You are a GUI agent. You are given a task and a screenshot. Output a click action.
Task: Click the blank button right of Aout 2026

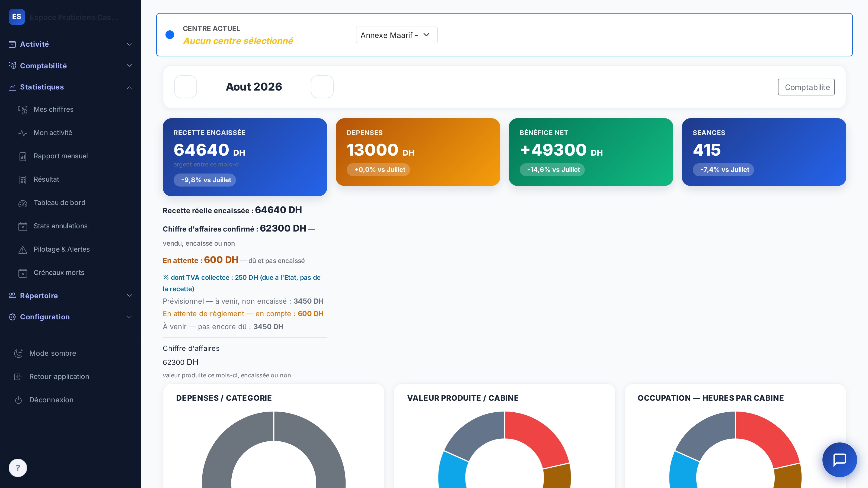tap(322, 87)
